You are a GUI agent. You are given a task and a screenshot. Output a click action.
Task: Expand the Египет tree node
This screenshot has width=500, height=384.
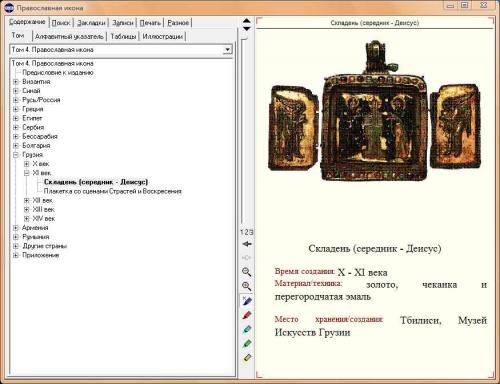pos(16,118)
